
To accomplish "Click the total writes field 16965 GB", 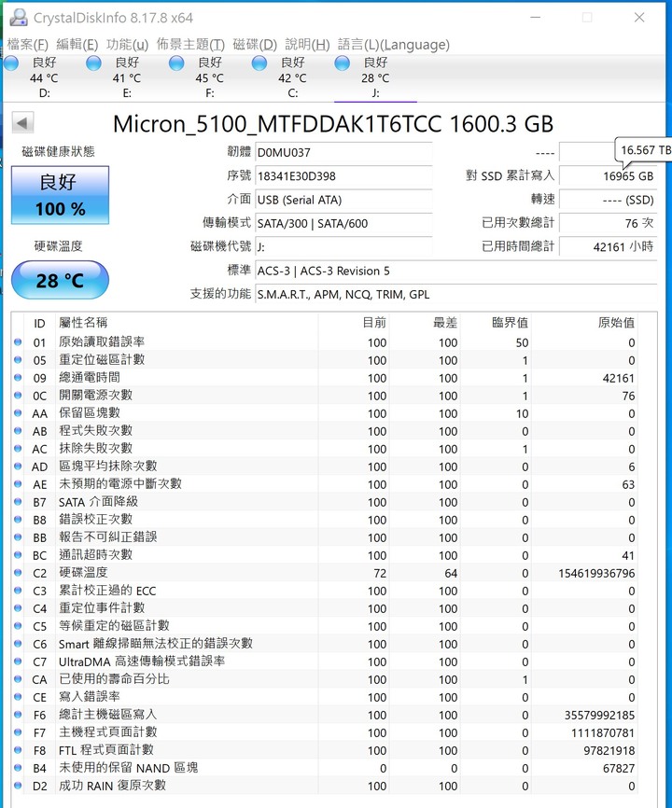I will click(609, 176).
